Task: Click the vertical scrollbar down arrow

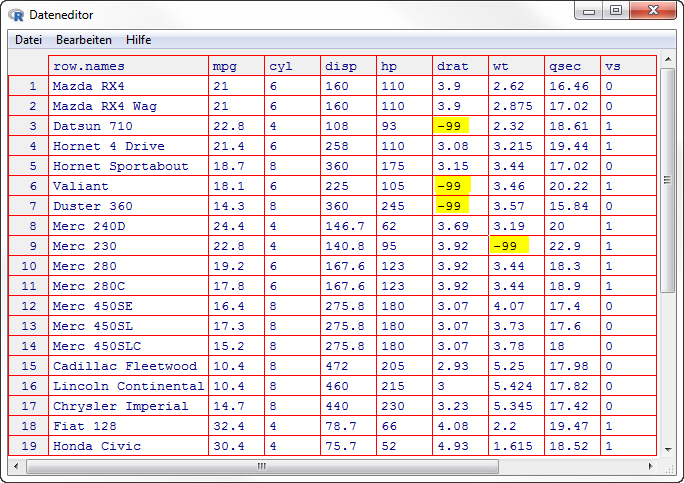Action: point(668,448)
